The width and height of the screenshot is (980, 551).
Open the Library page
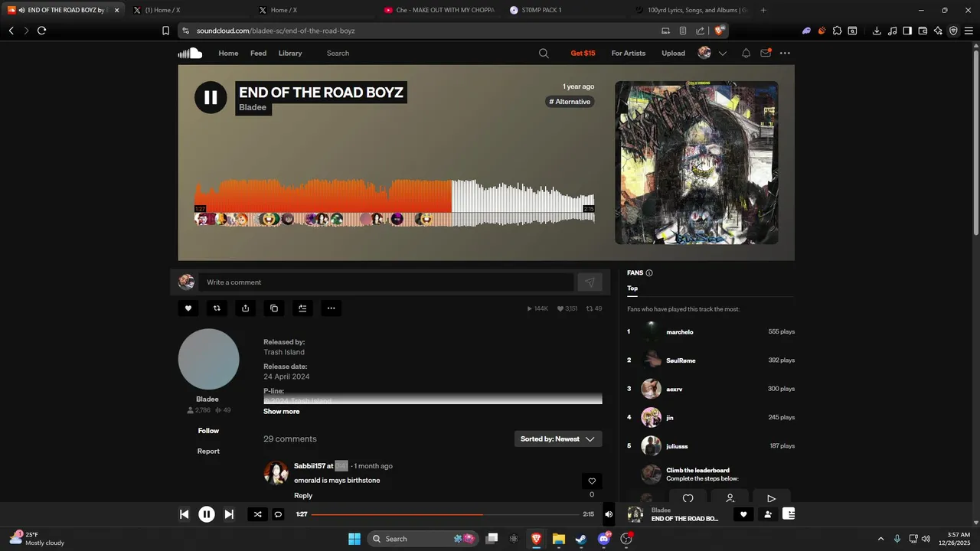[290, 53]
